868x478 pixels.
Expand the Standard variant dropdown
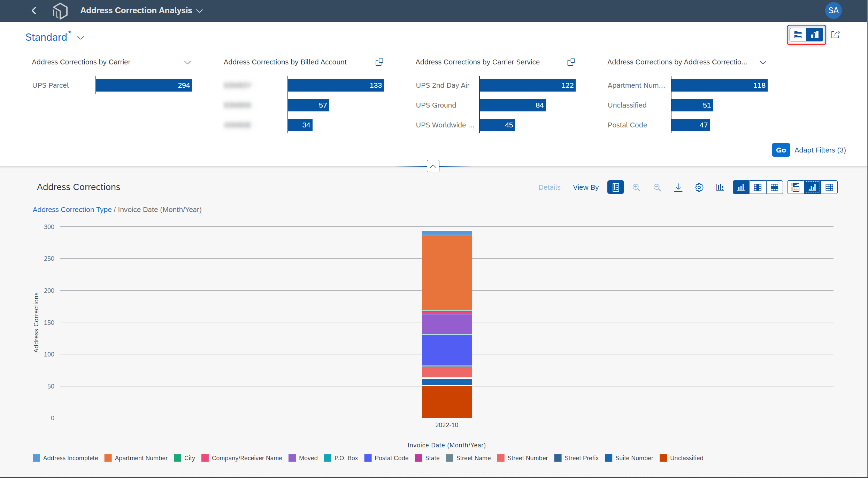pos(80,38)
